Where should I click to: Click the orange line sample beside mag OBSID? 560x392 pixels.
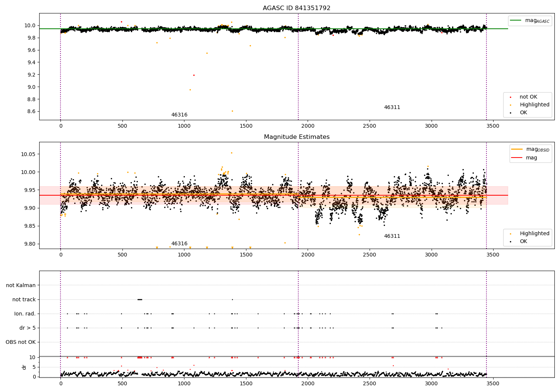(517, 149)
